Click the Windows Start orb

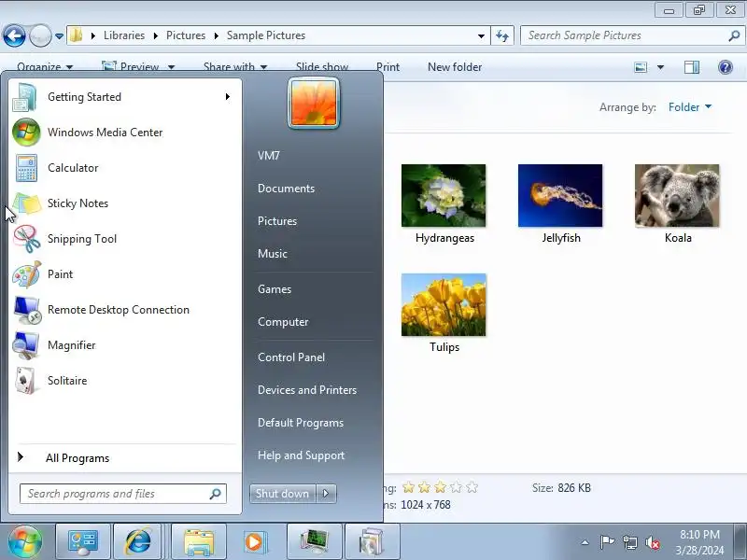click(24, 541)
